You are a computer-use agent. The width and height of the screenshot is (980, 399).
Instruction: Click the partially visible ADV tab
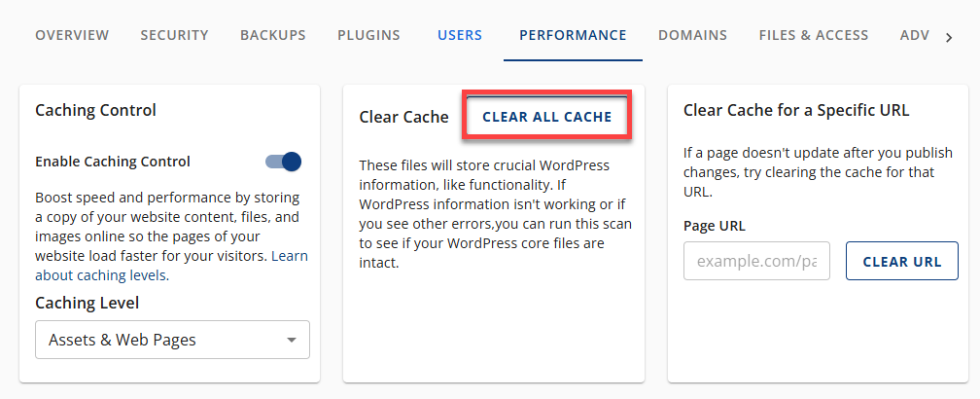[x=914, y=35]
